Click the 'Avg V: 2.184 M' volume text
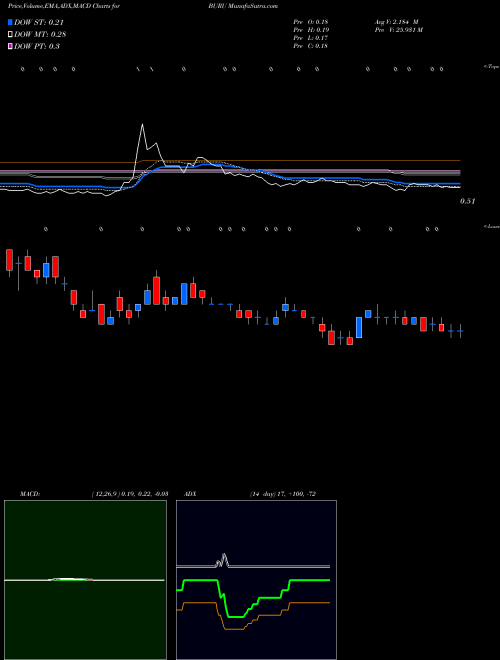 (x=396, y=22)
